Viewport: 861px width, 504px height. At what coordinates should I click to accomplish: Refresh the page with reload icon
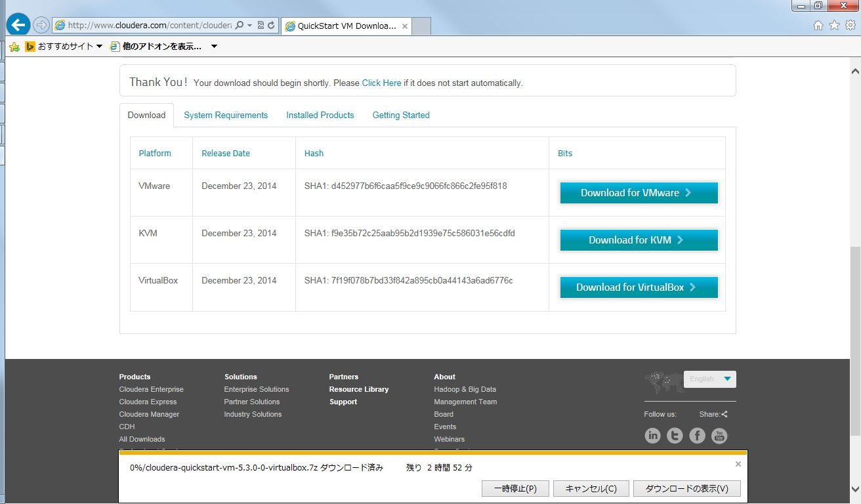click(x=271, y=25)
